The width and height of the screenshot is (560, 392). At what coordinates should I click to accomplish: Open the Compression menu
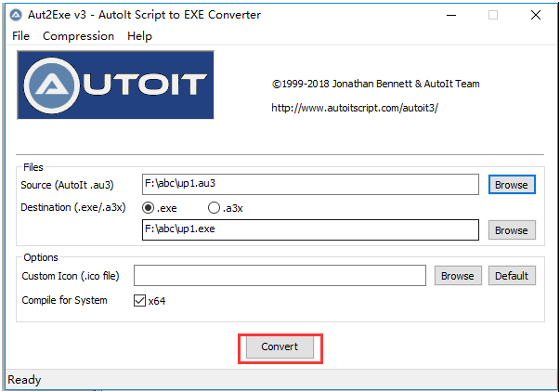coord(78,36)
